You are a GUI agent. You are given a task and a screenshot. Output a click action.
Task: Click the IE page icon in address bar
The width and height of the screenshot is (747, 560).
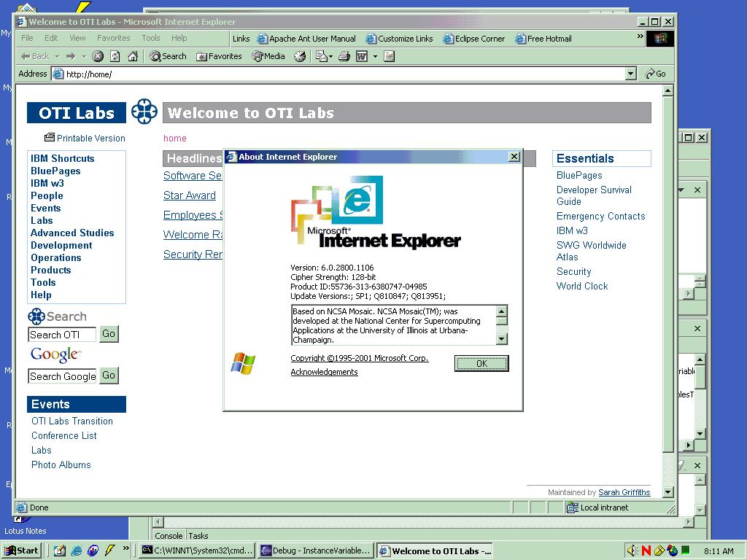click(x=58, y=74)
